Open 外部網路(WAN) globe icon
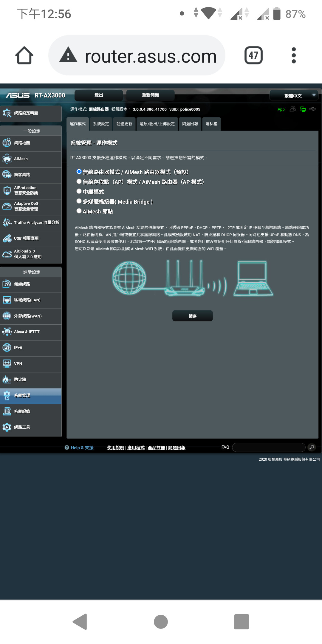This screenshot has width=322, height=644. click(x=7, y=316)
